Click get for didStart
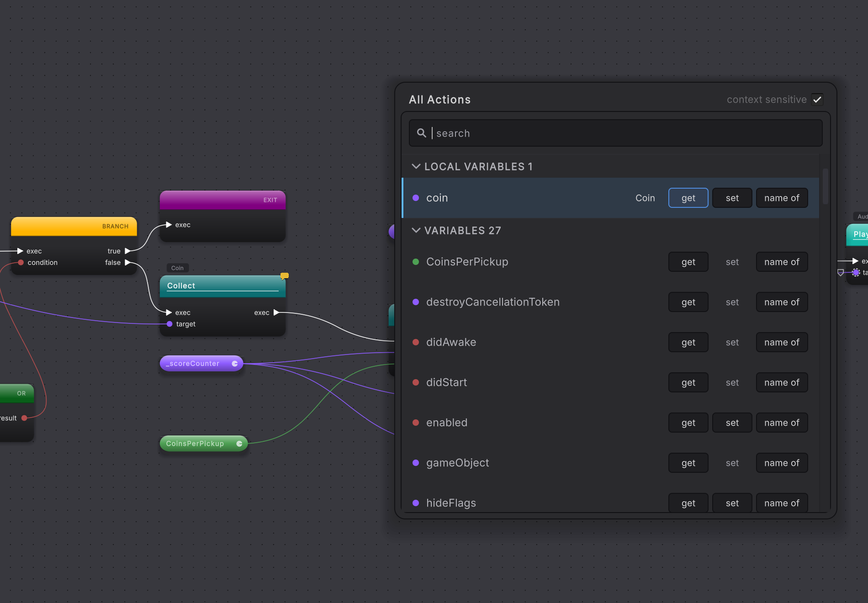Image resolution: width=868 pixels, height=603 pixels. coord(688,382)
